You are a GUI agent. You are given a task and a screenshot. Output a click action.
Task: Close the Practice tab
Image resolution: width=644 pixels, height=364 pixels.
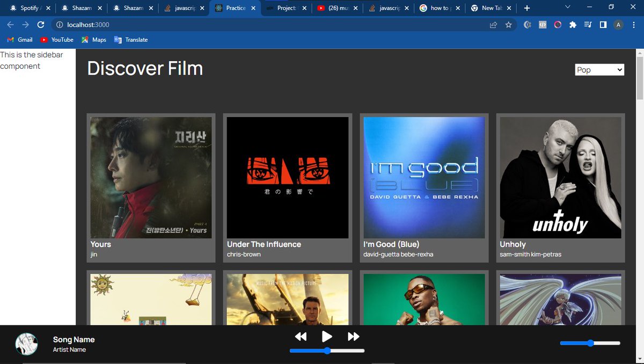[x=253, y=8]
